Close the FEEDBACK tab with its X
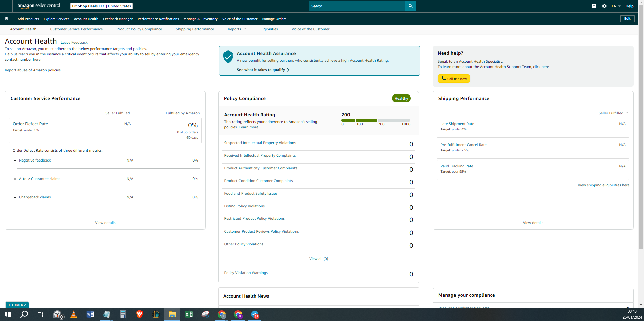The image size is (644, 321). coord(25,305)
